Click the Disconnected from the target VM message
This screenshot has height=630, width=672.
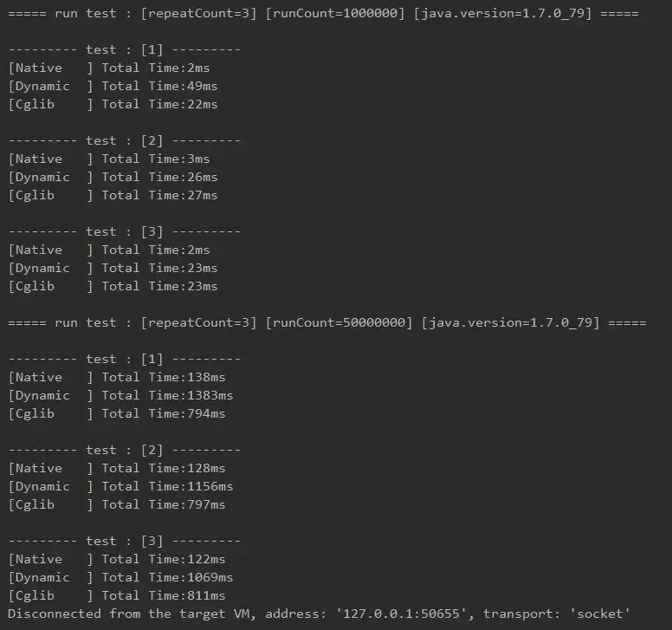[x=320, y=614]
